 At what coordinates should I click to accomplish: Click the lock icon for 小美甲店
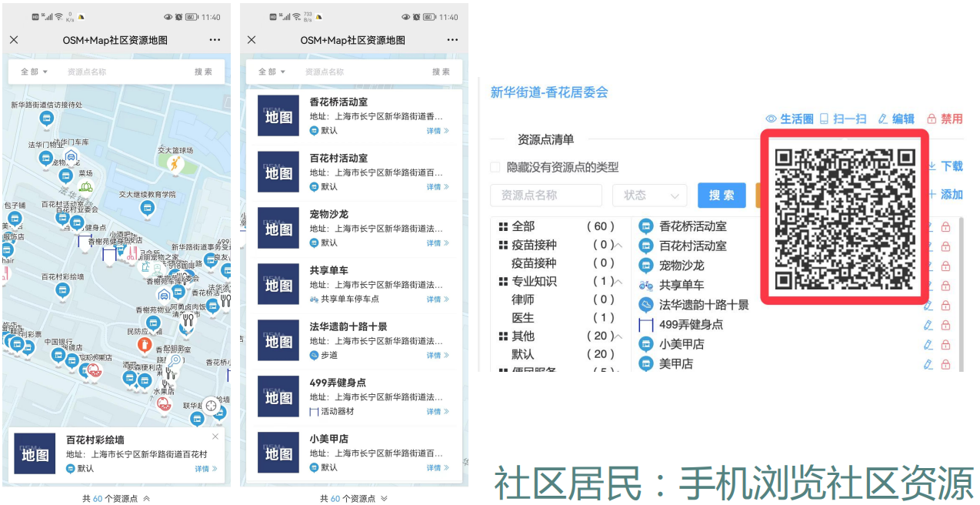click(x=945, y=345)
